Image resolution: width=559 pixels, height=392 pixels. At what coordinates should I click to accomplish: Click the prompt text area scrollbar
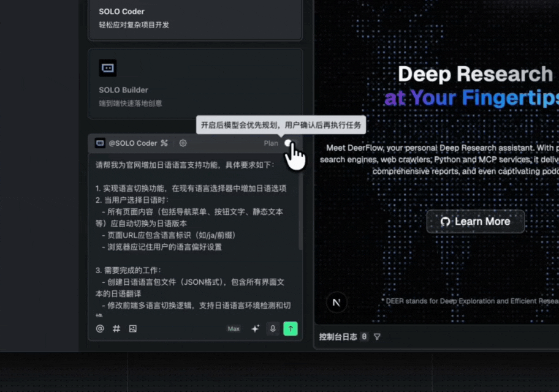(300, 211)
